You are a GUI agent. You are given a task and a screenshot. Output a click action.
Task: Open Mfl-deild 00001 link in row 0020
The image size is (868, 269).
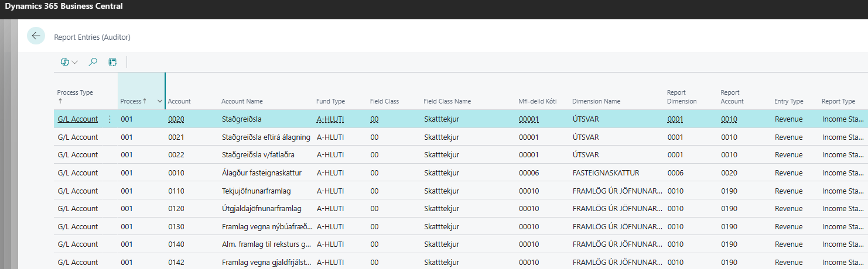click(529, 119)
